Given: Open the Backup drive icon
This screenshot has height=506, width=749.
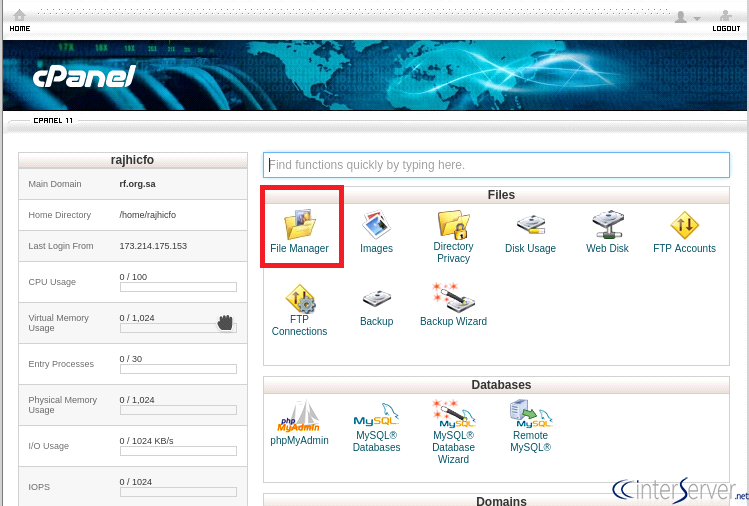Looking at the screenshot, I should coord(376,299).
